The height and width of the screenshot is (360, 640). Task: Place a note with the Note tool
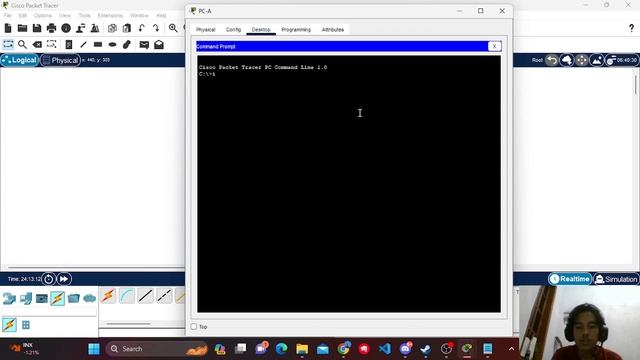click(69, 44)
